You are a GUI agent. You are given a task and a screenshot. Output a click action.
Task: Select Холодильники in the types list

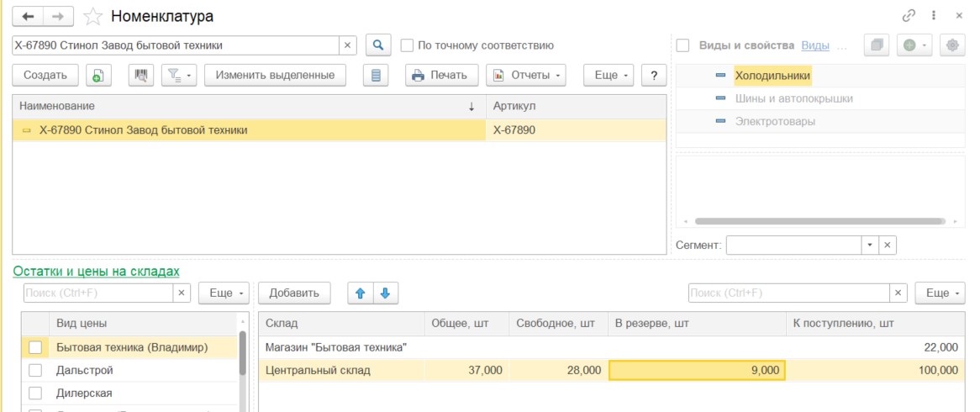[772, 76]
